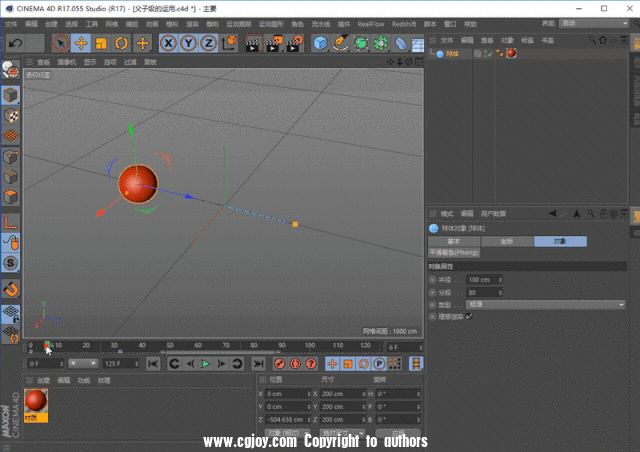Activate the Move tool
Image resolution: width=640 pixels, height=452 pixels.
pos(81,43)
